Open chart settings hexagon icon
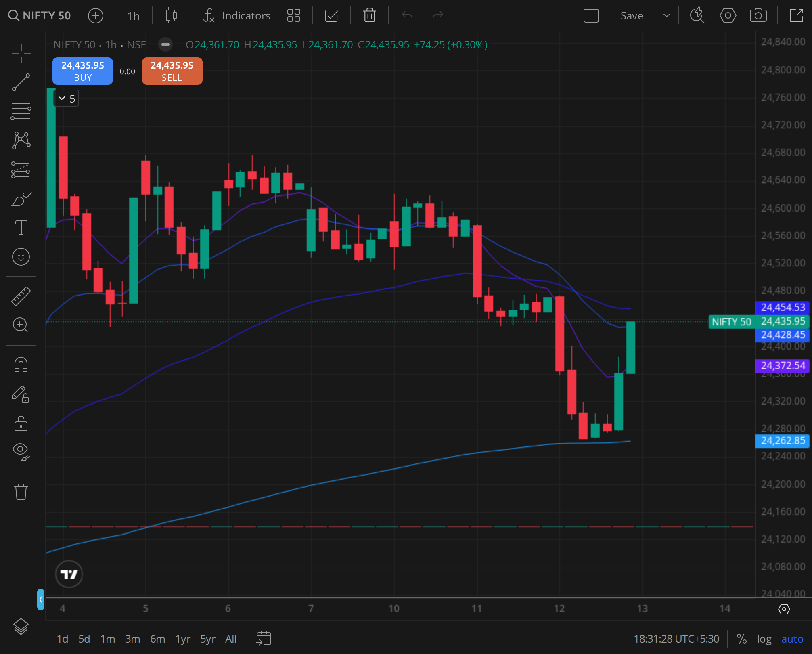The width and height of the screenshot is (812, 654). tap(728, 16)
